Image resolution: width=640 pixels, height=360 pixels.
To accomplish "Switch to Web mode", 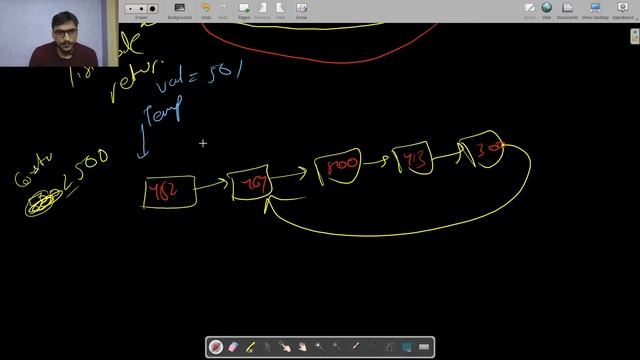I will point(547,11).
